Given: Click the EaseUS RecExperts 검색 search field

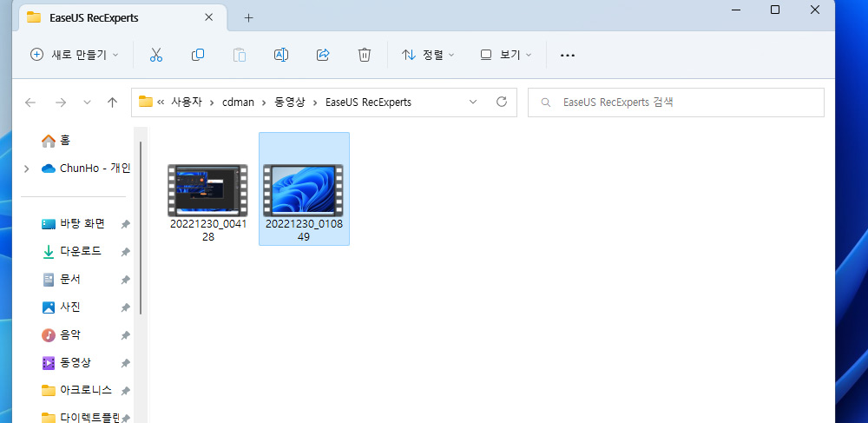Looking at the screenshot, I should click(676, 102).
